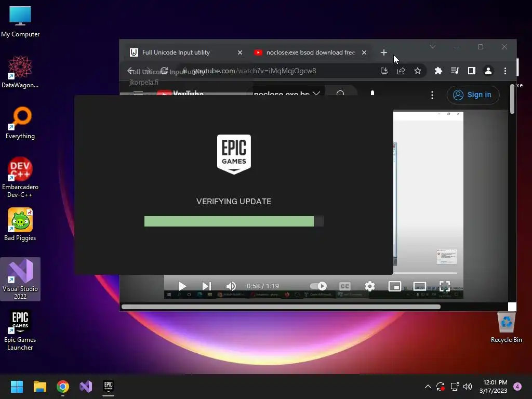The width and height of the screenshot is (532, 399).
Task: Enable YouTube miniplayer
Action: point(395,286)
